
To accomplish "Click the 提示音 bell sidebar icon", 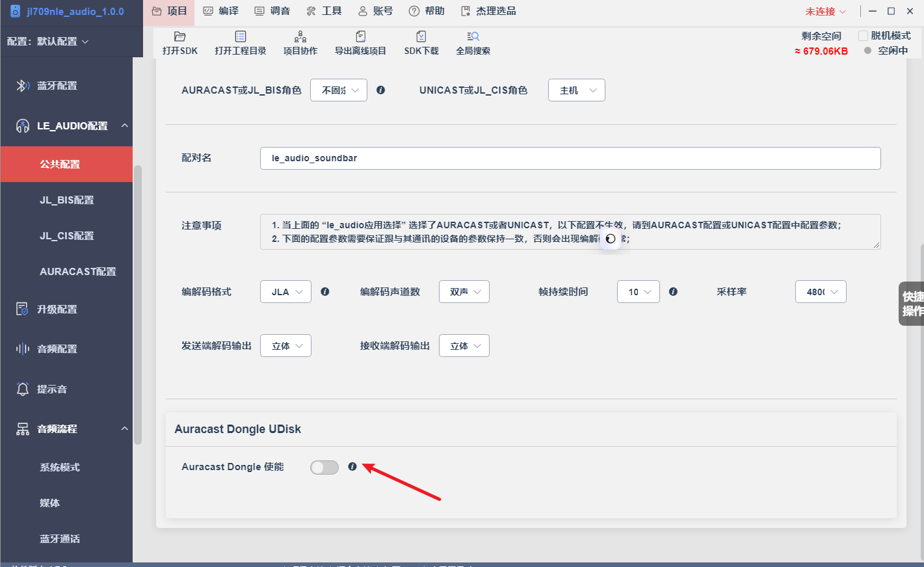I will (23, 389).
